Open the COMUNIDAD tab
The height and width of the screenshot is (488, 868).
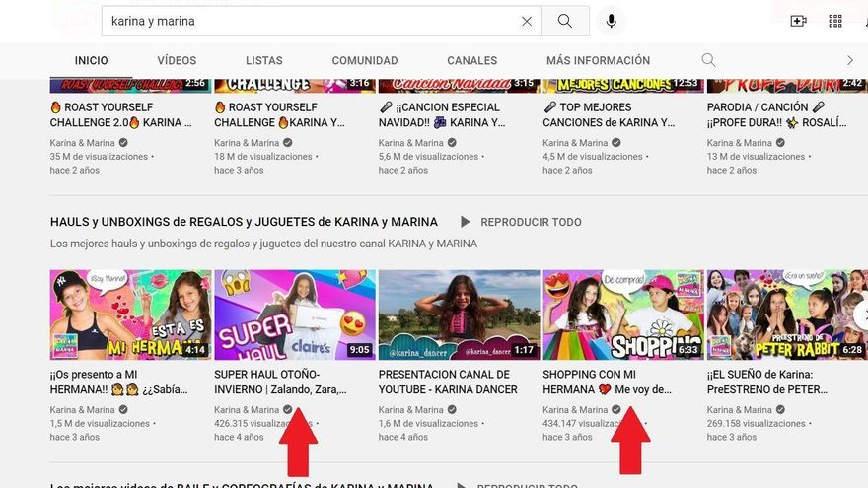pyautogui.click(x=365, y=60)
